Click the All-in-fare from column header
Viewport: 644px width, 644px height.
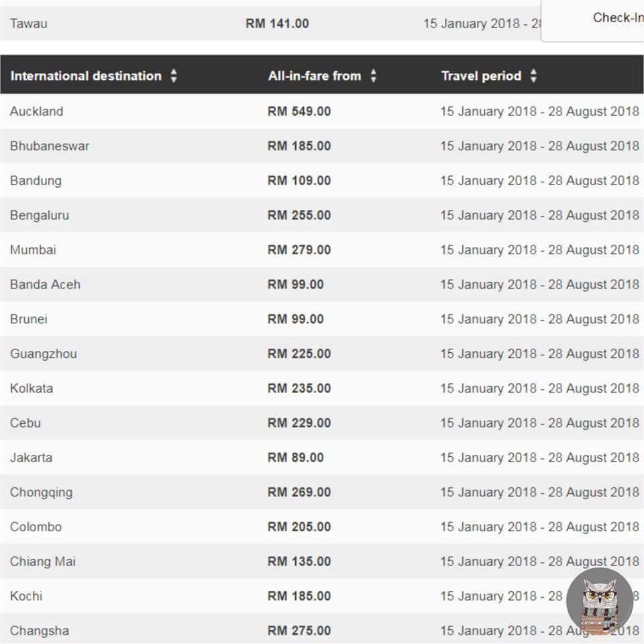315,76
